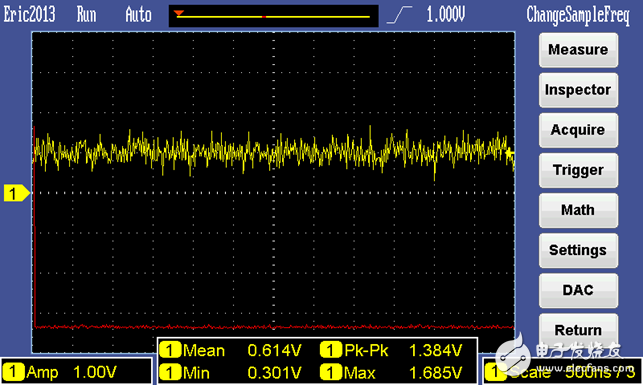This screenshot has width=643, height=385.
Task: Click the channel 1 badge beside Pk-Pk
Action: pyautogui.click(x=331, y=350)
